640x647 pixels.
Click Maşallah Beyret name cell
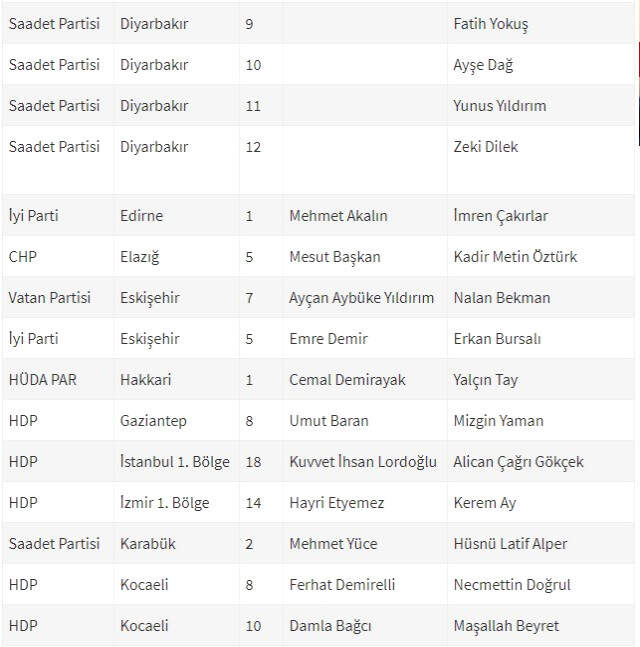click(x=506, y=626)
